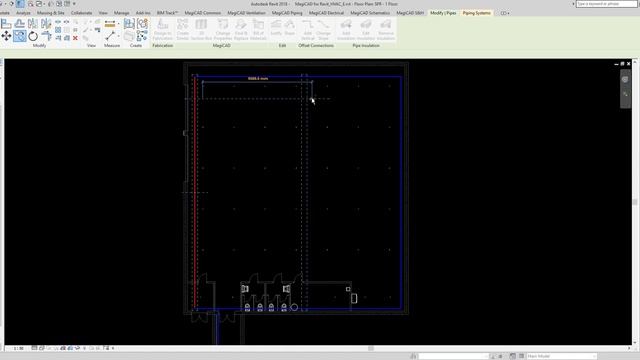Screen dimensions: 640x360
Task: Open the view scale selector in view control bar
Action: click(x=18, y=349)
